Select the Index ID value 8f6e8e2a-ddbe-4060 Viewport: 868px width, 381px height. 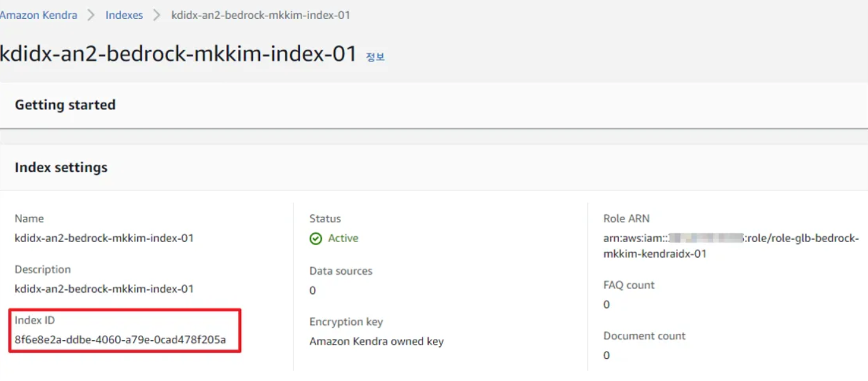point(120,341)
